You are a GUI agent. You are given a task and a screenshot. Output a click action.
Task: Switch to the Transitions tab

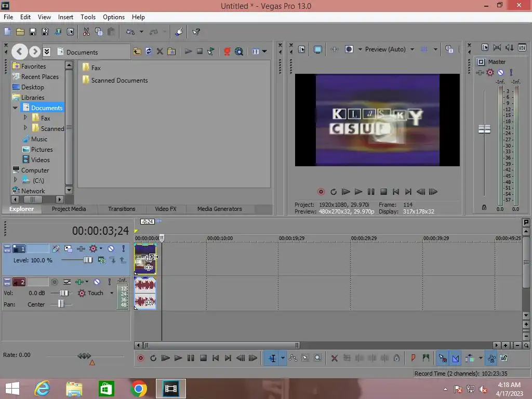tap(122, 209)
